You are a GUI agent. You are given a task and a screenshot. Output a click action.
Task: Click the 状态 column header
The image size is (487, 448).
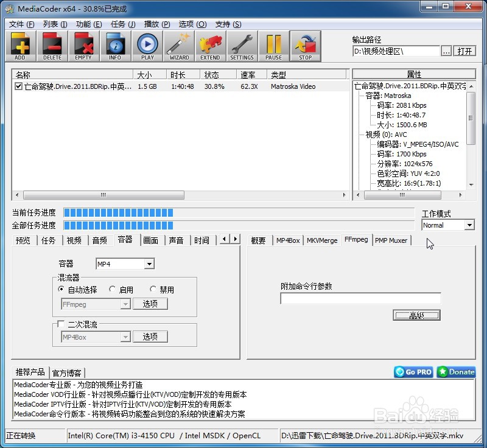pyautogui.click(x=219, y=74)
